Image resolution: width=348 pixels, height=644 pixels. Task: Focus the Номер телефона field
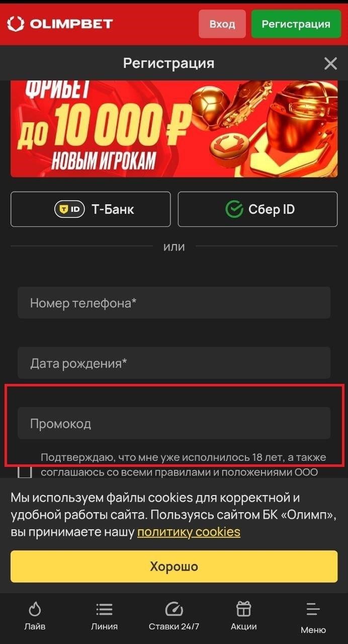[x=174, y=303]
